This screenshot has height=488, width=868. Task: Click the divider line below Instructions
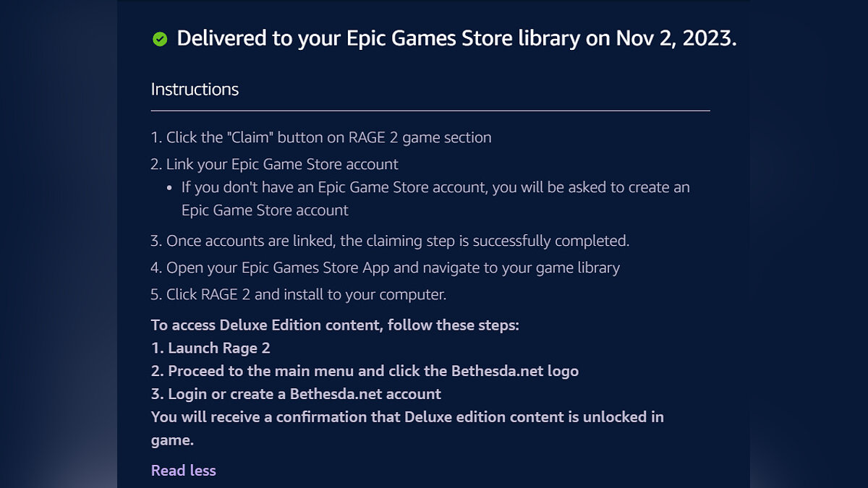430,111
